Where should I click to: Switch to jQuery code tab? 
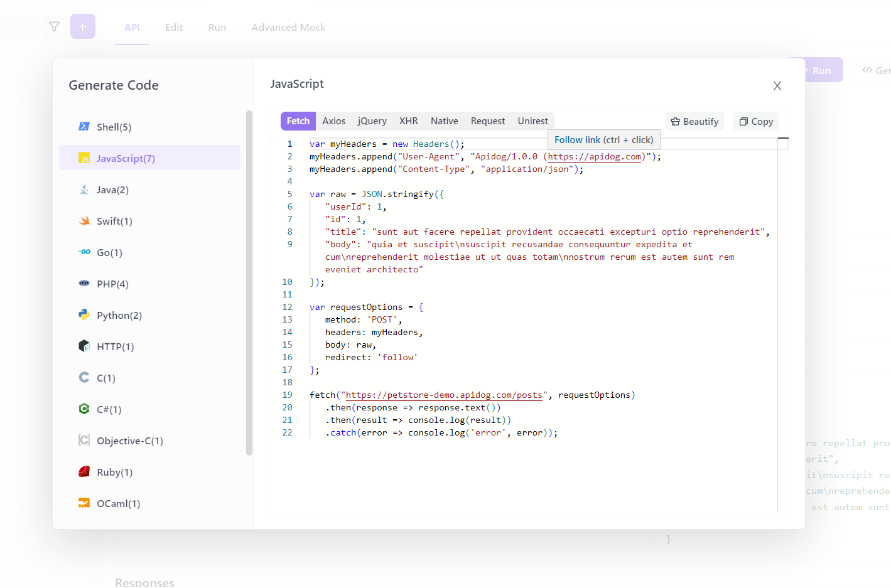tap(372, 121)
